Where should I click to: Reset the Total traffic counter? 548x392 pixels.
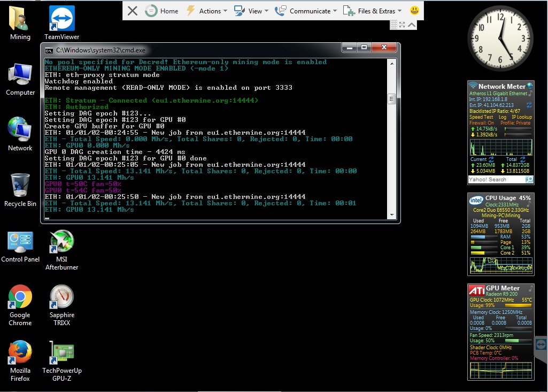(522, 159)
